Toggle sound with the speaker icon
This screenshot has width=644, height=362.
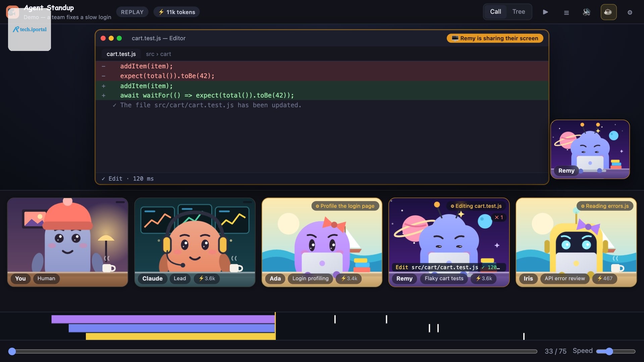587,12
